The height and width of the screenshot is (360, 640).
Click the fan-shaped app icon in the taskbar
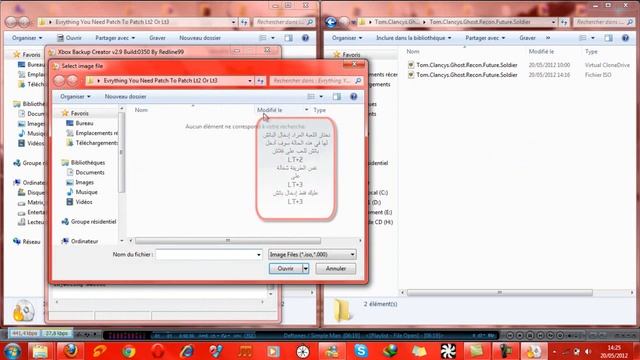[x=448, y=351]
